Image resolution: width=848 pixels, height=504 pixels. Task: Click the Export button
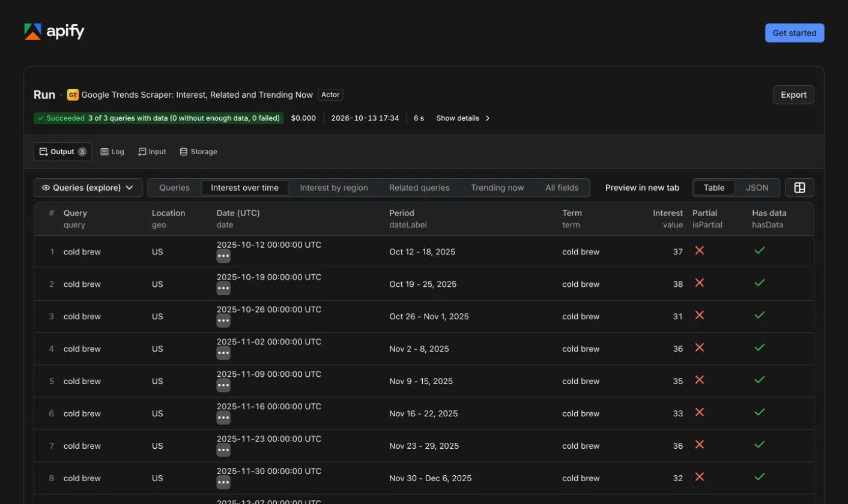point(793,95)
